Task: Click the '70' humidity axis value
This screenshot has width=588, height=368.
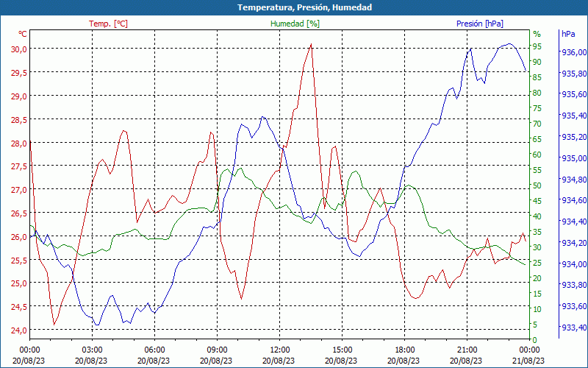Action: pyautogui.click(x=537, y=124)
